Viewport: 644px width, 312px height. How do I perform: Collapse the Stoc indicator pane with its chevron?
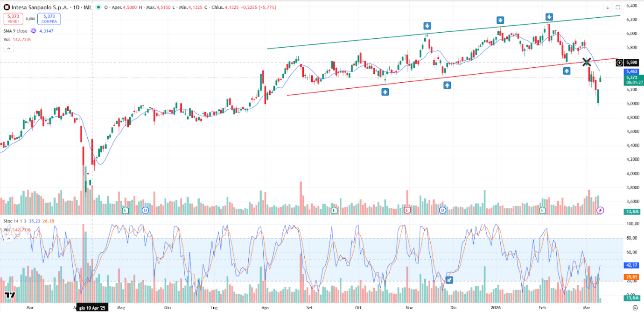(8, 238)
